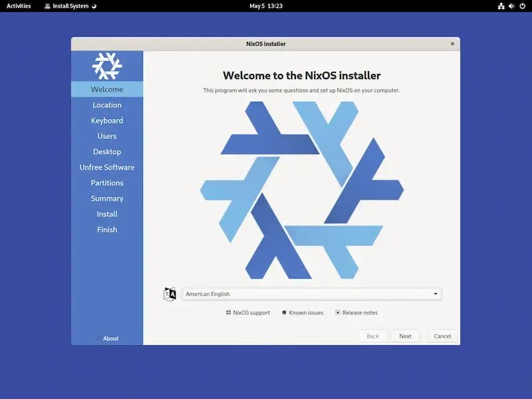
Task: Click the Back button
Action: pos(372,336)
